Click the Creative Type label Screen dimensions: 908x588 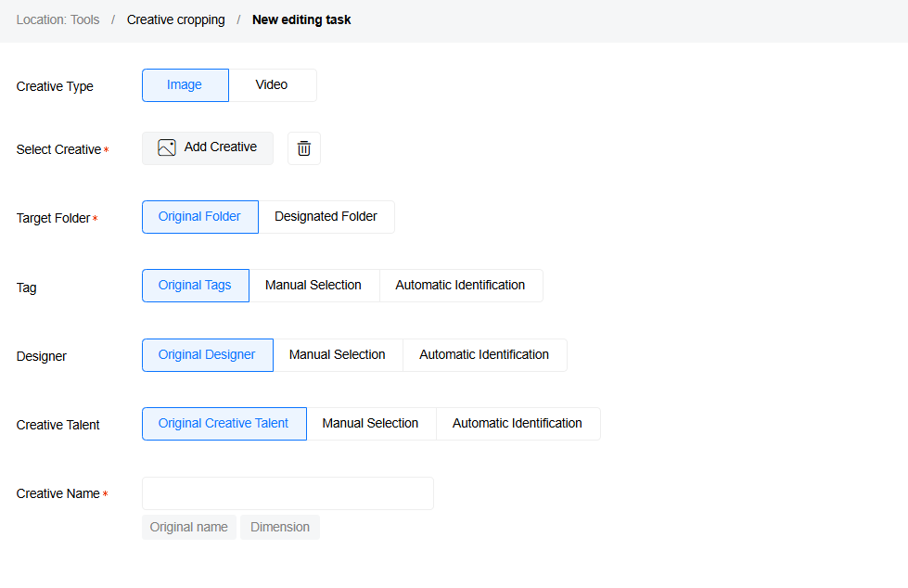pyautogui.click(x=55, y=86)
